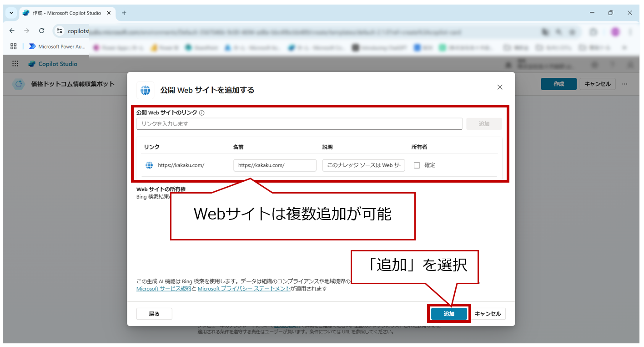Click the 説明 field for the knowledge source

point(363,165)
